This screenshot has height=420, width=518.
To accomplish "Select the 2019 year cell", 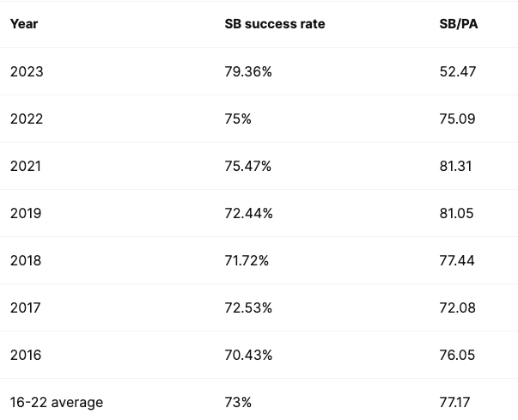I will pos(26,213).
